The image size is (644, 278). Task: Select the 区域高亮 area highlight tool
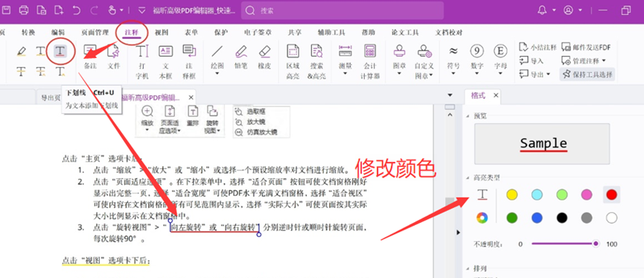click(293, 62)
